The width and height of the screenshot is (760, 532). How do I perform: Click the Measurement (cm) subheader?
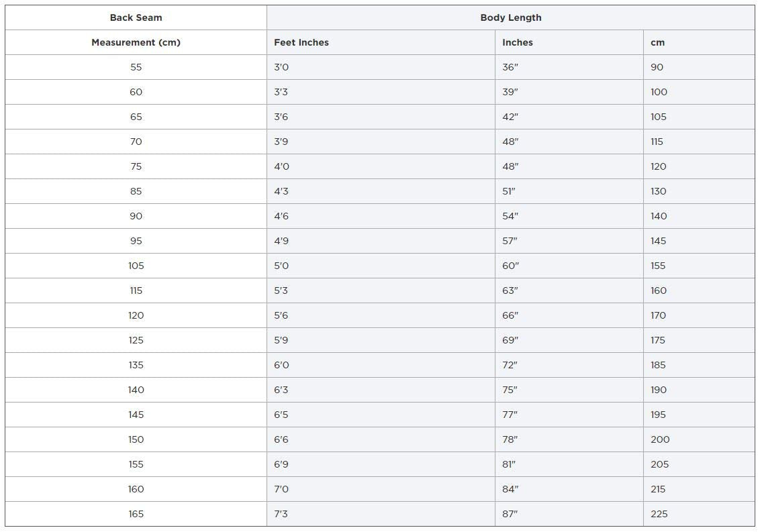pyautogui.click(x=136, y=42)
